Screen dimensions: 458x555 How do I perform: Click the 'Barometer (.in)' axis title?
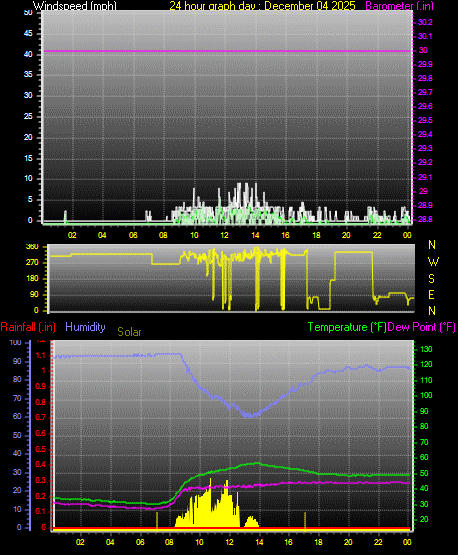399,6
